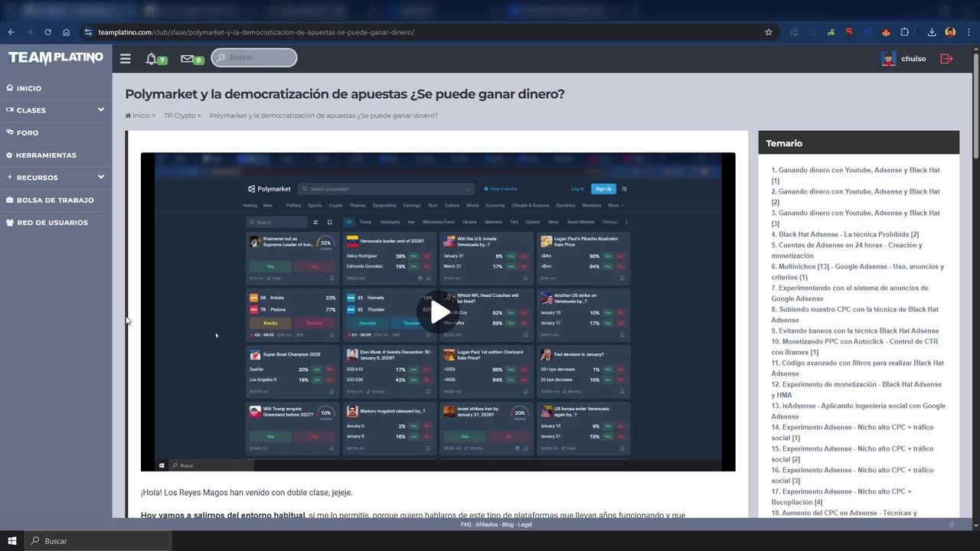The image size is (980, 551).
Task: Open lesson 8 Subiendo nuestro CPC
Action: click(854, 315)
